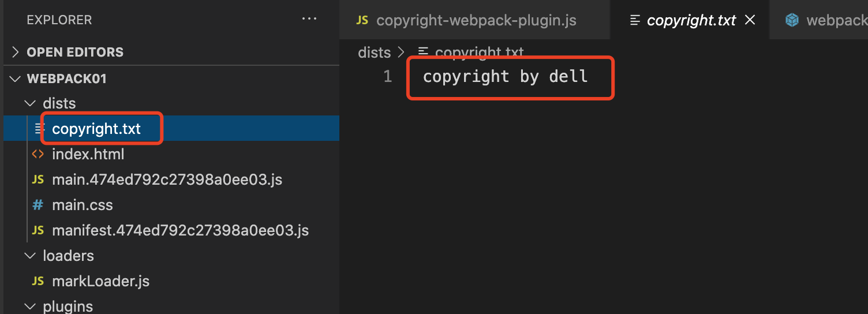Collapse the loaders folder chevron
The image size is (868, 314).
29,256
